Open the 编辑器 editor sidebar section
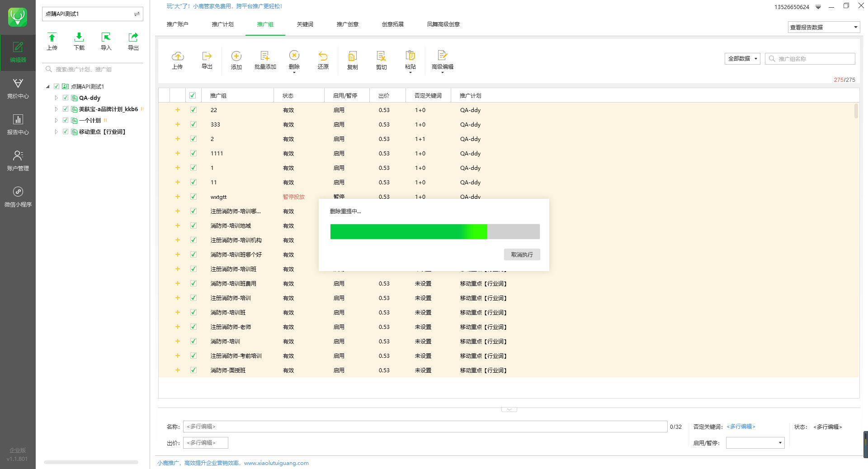 coord(18,52)
